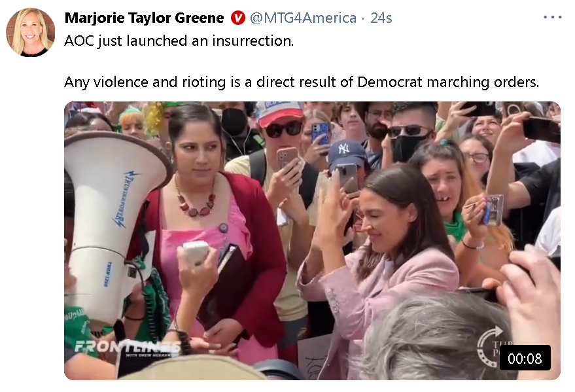575x392 pixels.
Task: Click the Frontlines watermark logo in video
Action: pos(128,347)
